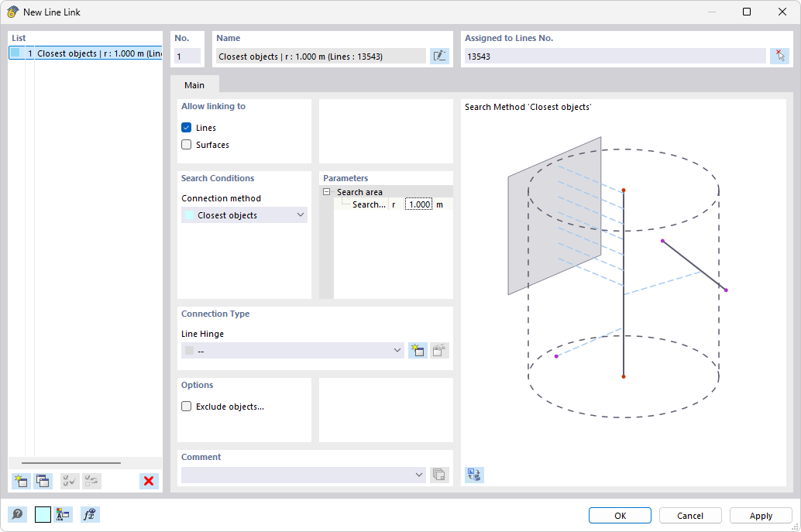The height and width of the screenshot is (532, 801).
Task: Create a new line hinge with the new icon
Action: tap(417, 350)
